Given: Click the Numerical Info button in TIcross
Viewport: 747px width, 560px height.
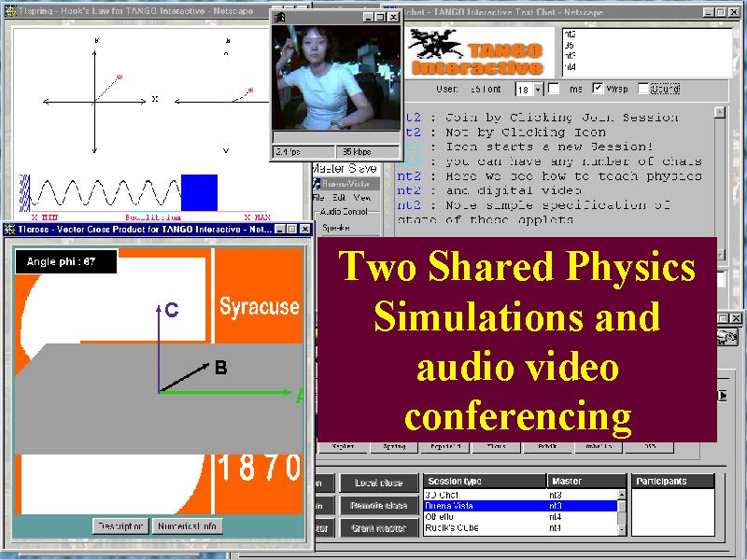Looking at the screenshot, I should click(x=187, y=526).
